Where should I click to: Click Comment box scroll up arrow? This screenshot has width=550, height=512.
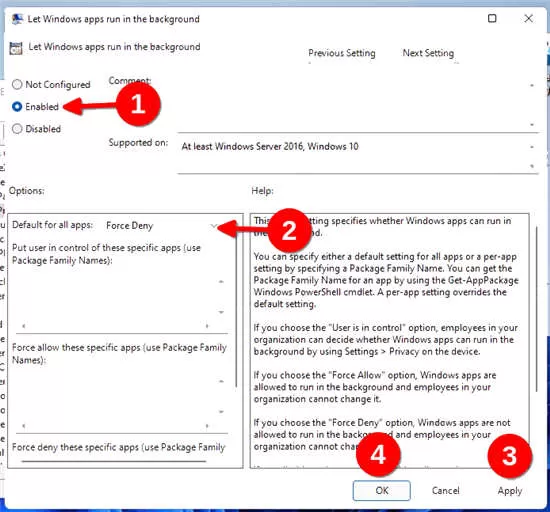pos(532,85)
